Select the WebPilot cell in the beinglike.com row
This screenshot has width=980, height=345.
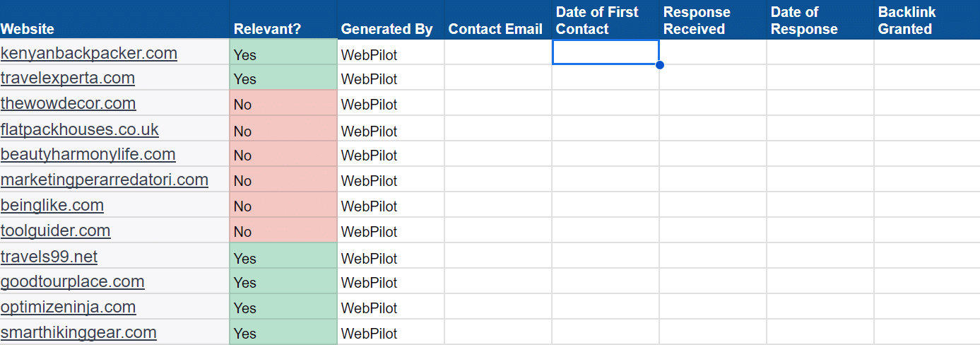click(391, 206)
